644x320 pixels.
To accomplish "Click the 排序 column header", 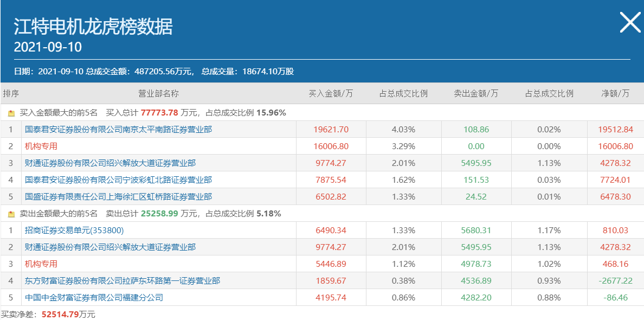I will tap(11, 93).
